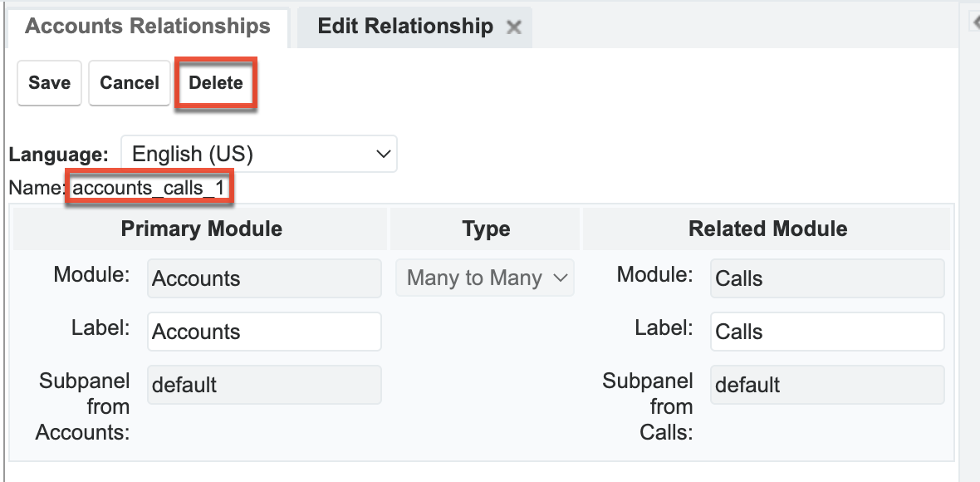
Task: Click the Accounts Module field
Action: click(263, 278)
